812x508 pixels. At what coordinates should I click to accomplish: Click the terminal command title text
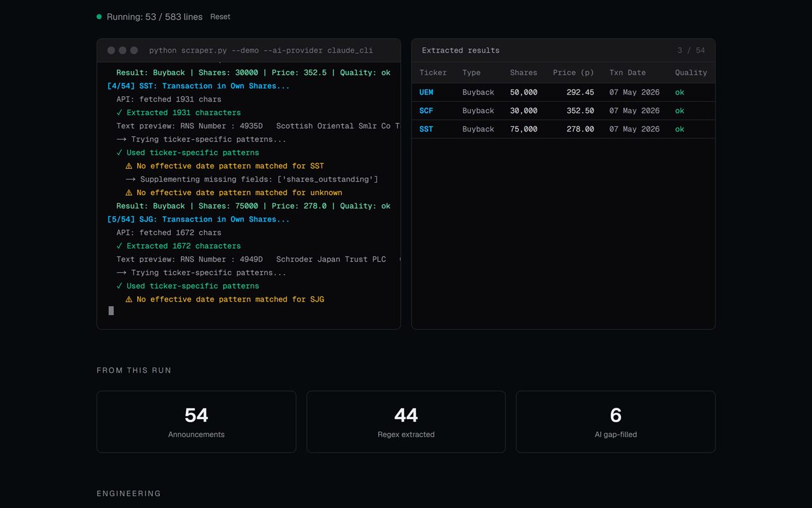tap(261, 50)
